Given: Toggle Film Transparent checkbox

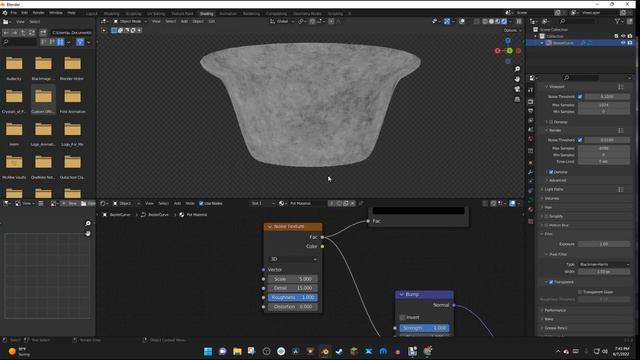Looking at the screenshot, I should pyautogui.click(x=551, y=282).
